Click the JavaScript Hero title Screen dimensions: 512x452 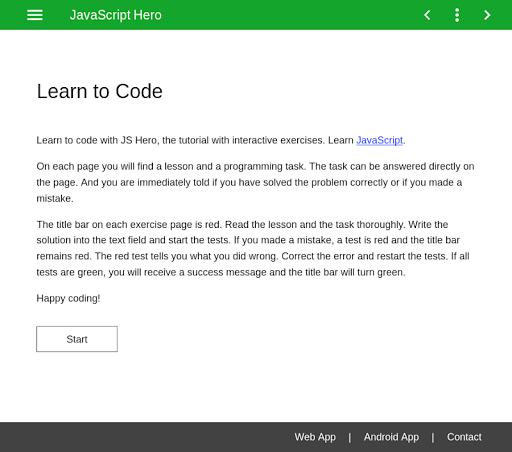(116, 15)
